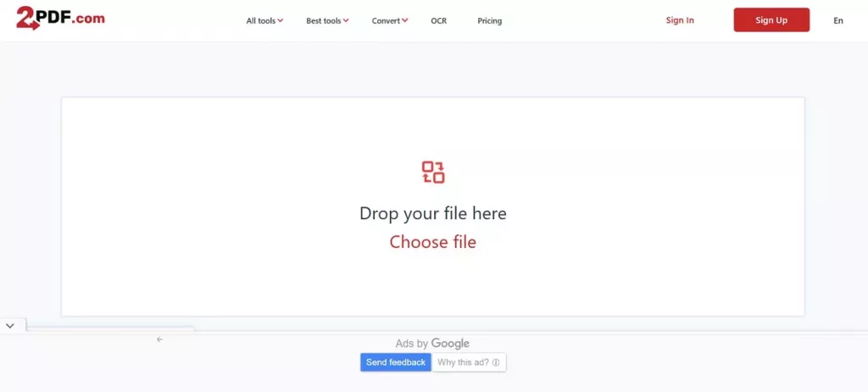Click the info icon beside Why this ad?
This screenshot has height=392, width=868.
click(x=496, y=362)
